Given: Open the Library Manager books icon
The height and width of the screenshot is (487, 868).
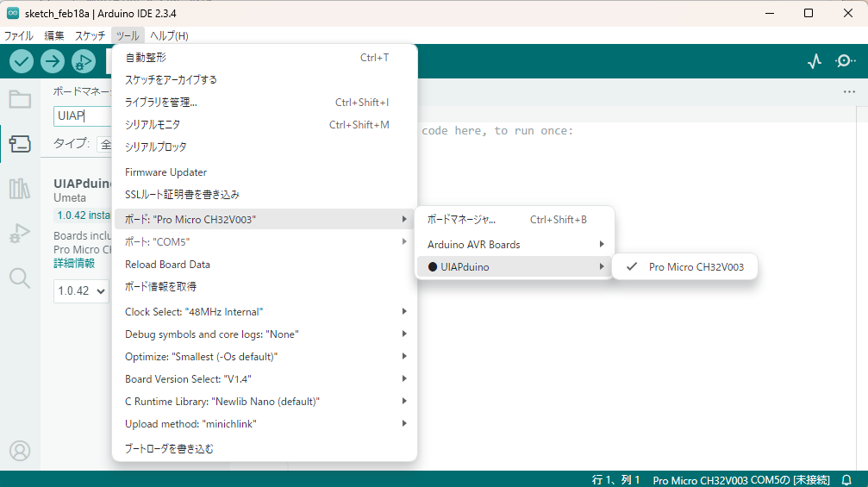Looking at the screenshot, I should pyautogui.click(x=19, y=189).
